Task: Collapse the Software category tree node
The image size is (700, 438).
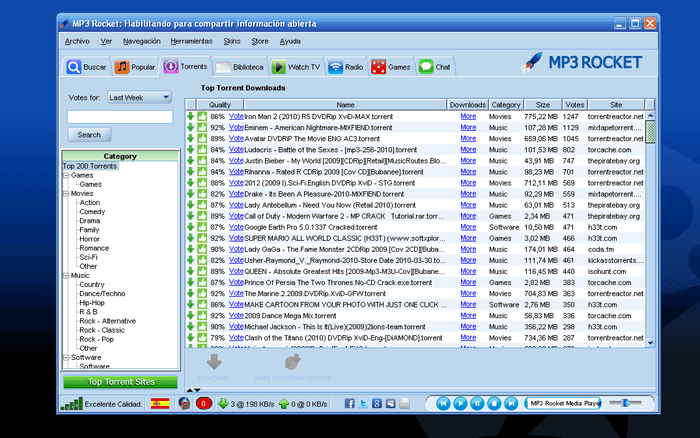Action: coord(66,358)
